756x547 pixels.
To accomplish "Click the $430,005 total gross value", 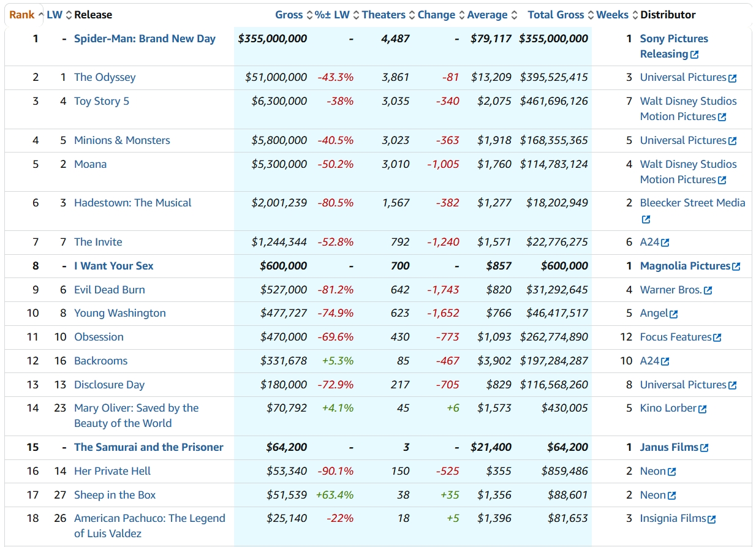I will [564, 408].
